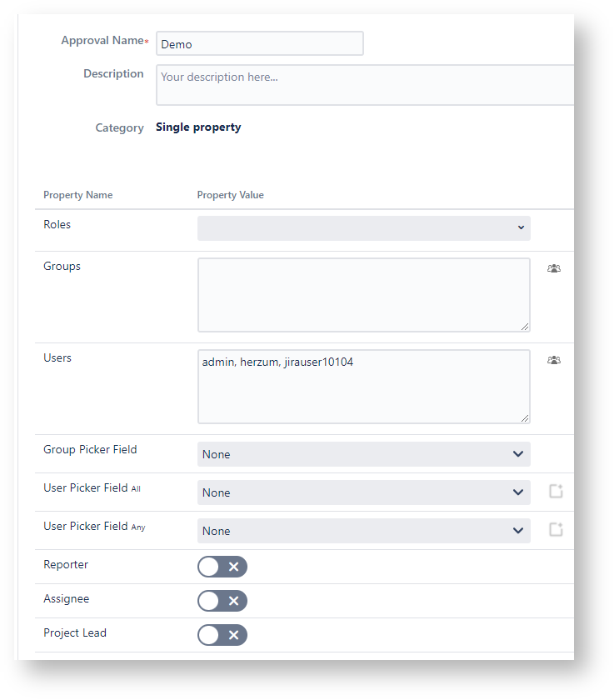The width and height of the screenshot is (614, 700).
Task: Click the icon next to User Picker Field Any
Action: coord(556,529)
